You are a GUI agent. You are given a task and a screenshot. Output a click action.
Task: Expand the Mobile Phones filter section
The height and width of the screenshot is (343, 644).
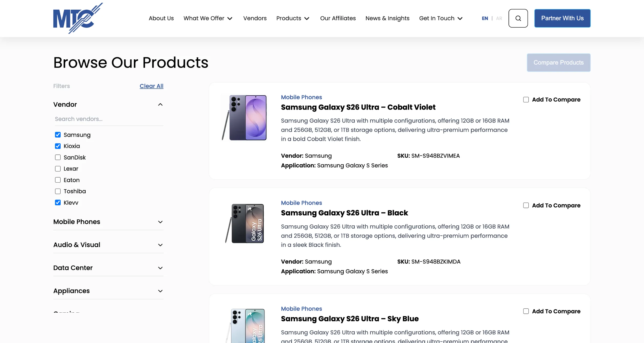click(108, 222)
